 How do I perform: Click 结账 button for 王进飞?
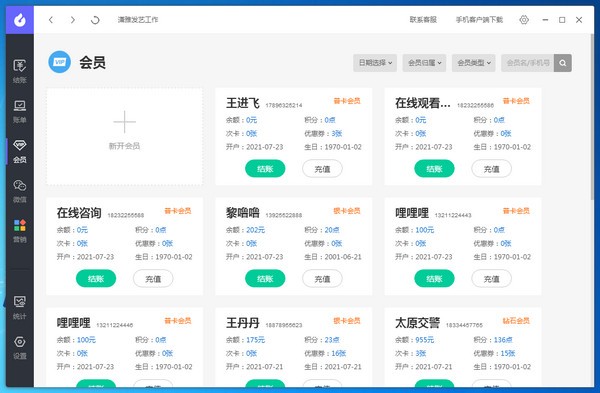265,169
